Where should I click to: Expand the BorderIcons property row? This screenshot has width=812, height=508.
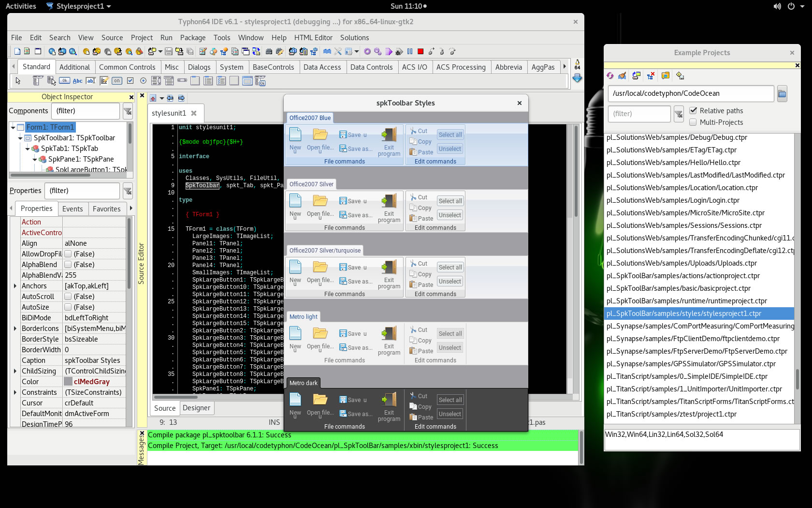click(15, 329)
